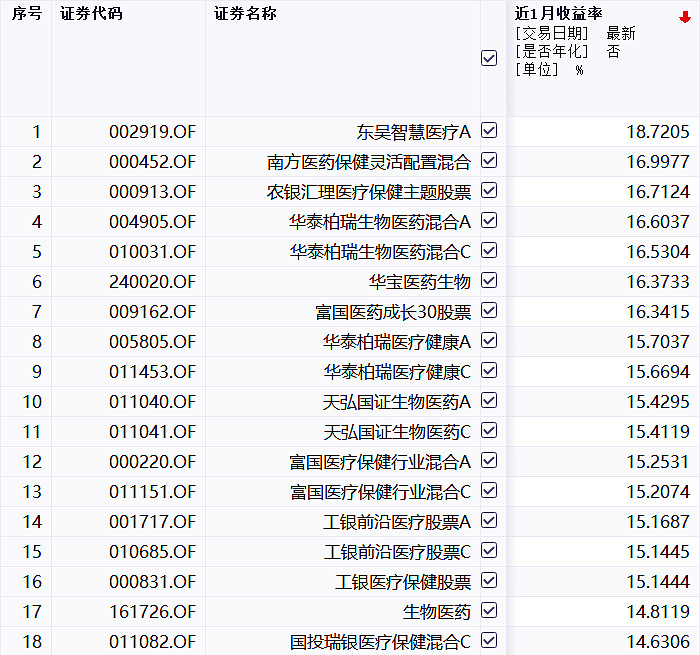Select fund code 005805.OF
700x655 pixels.
pos(152,342)
